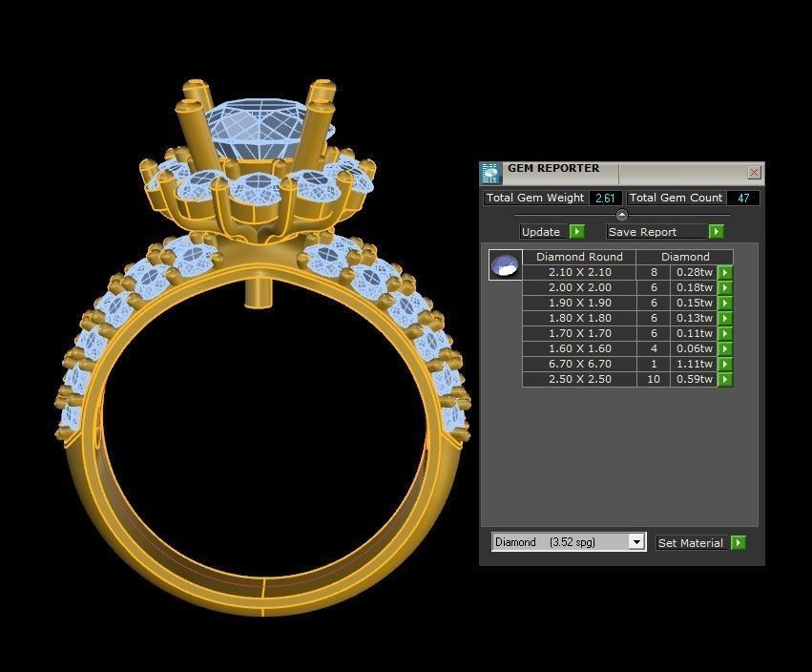Select the 2.50 X 2.50 size cell

(x=579, y=379)
